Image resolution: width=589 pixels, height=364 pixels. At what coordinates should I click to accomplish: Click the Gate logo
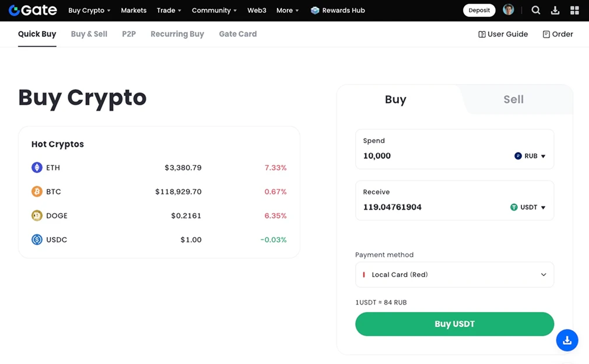(33, 10)
